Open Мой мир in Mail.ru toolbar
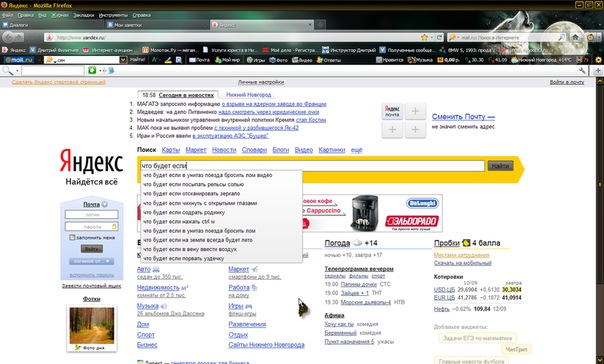The height and width of the screenshot is (364, 604). click(x=227, y=60)
